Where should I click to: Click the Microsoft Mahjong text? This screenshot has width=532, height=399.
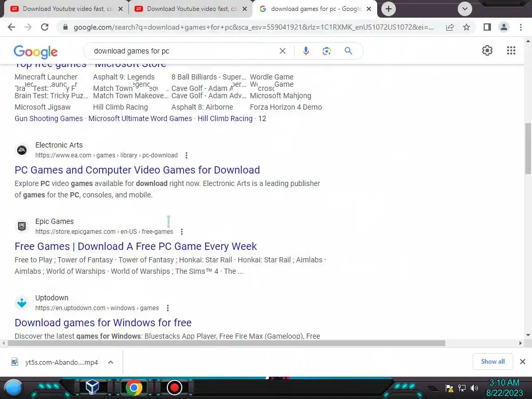[x=281, y=96]
